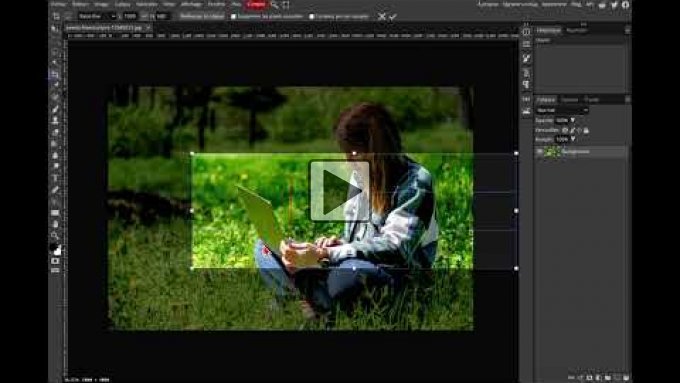This screenshot has width=680, height=383.
Task: Open the API link in top bar
Action: pos(589,4)
